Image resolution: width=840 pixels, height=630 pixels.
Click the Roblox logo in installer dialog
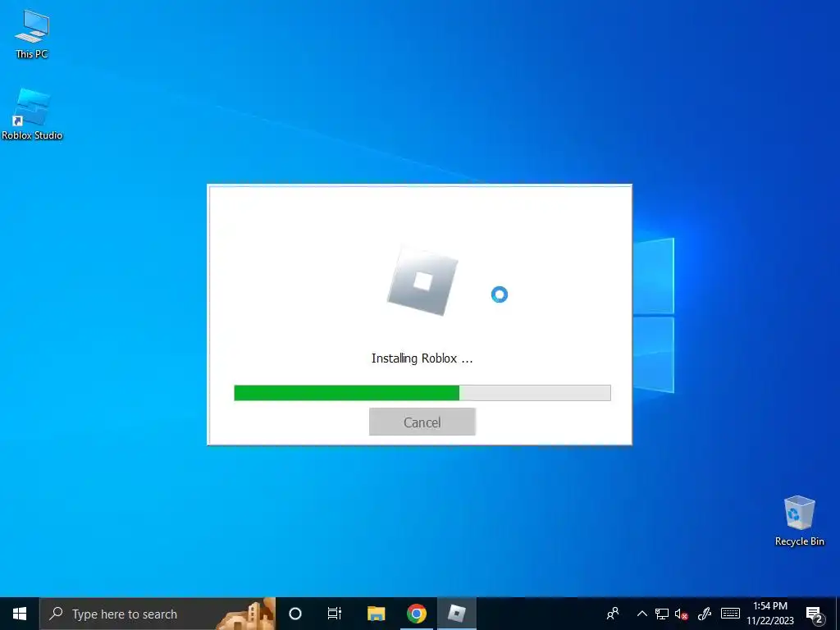click(422, 281)
